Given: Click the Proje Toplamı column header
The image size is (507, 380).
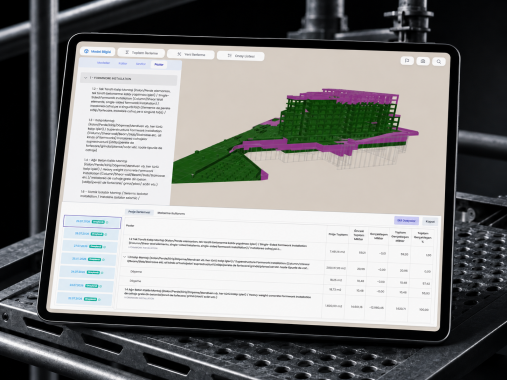Looking at the screenshot, I should (x=338, y=234).
